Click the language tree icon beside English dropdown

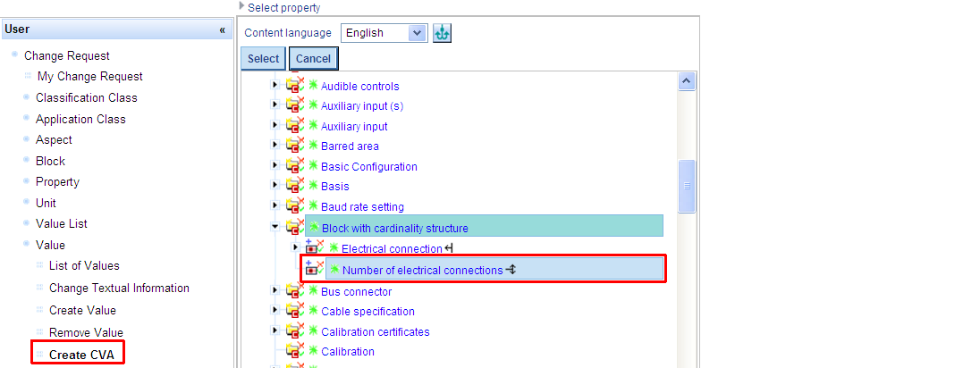[x=442, y=33]
